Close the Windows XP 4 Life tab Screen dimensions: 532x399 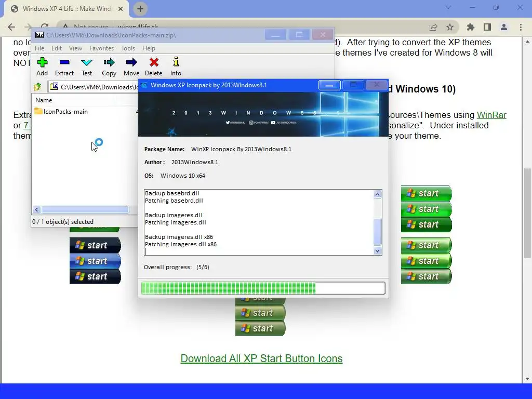[121, 9]
